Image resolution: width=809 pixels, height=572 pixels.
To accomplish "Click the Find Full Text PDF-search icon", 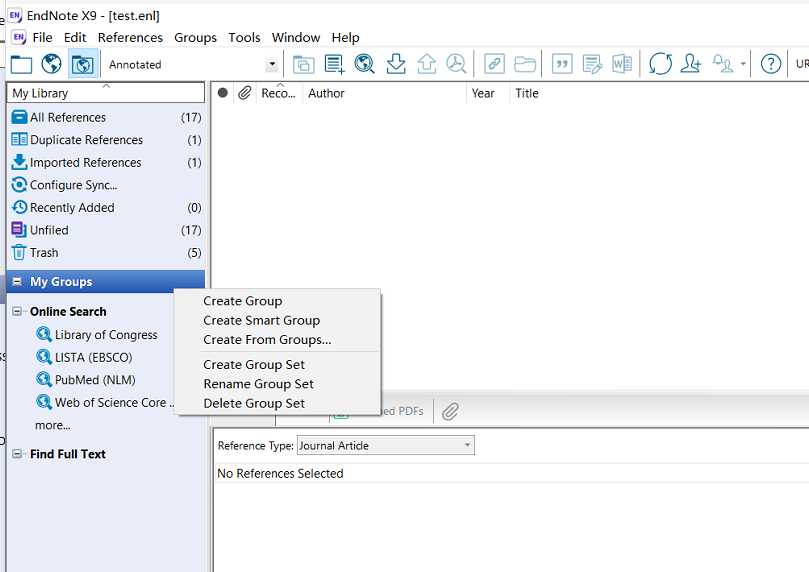I will click(x=456, y=64).
